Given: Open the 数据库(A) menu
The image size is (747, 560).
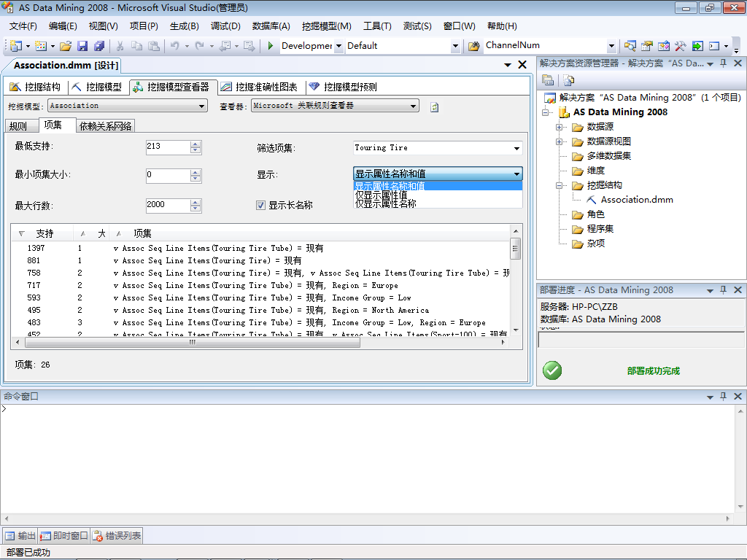Looking at the screenshot, I should pos(271,26).
